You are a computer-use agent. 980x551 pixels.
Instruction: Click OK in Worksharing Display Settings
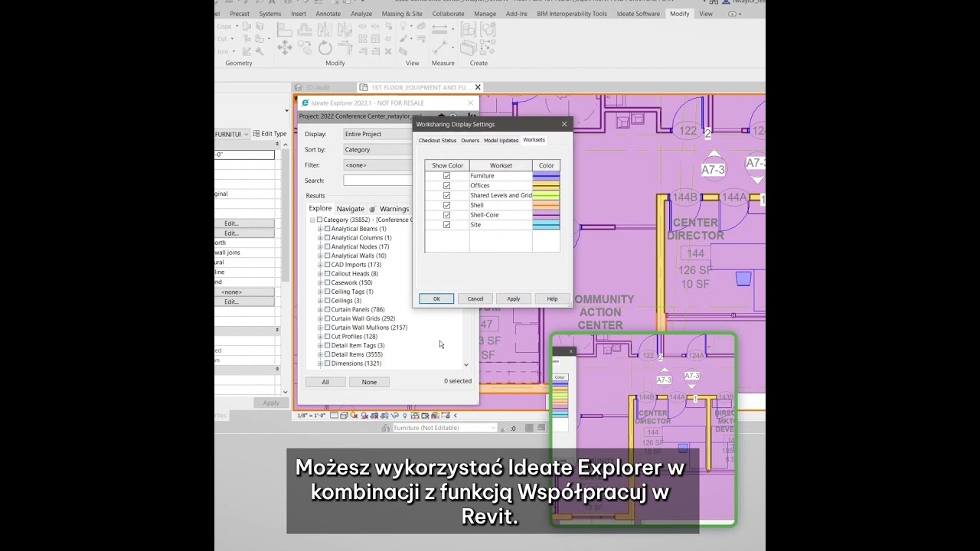click(x=436, y=298)
